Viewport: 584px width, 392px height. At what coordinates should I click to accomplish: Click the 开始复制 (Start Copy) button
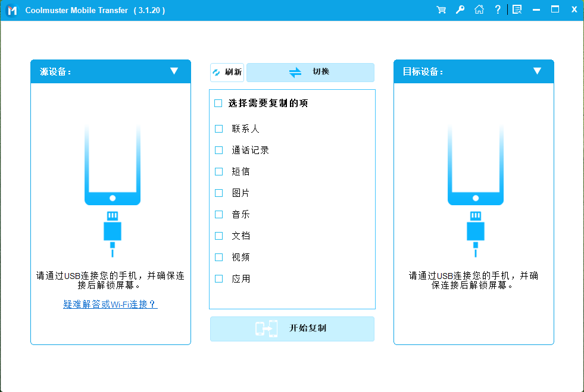pos(292,329)
